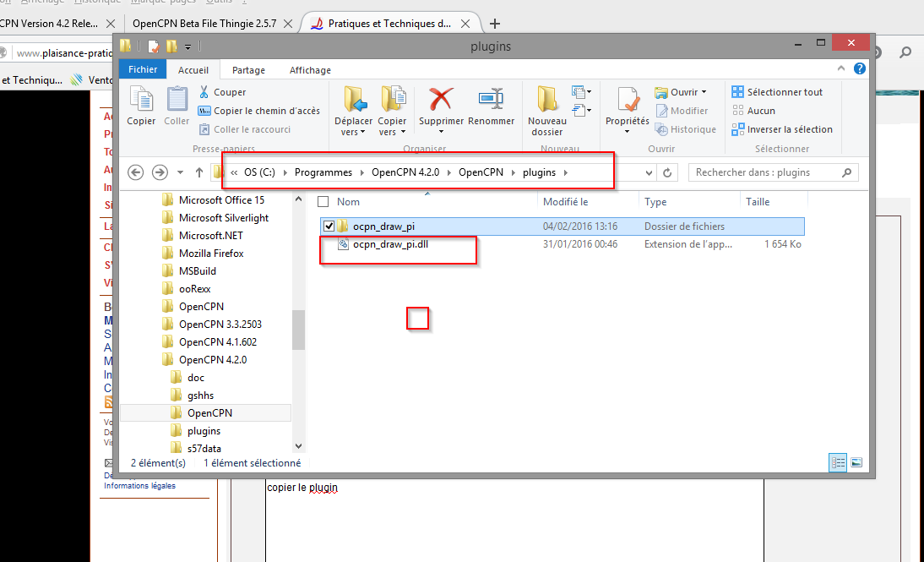Select plugins folder in navigation tree

tap(204, 431)
